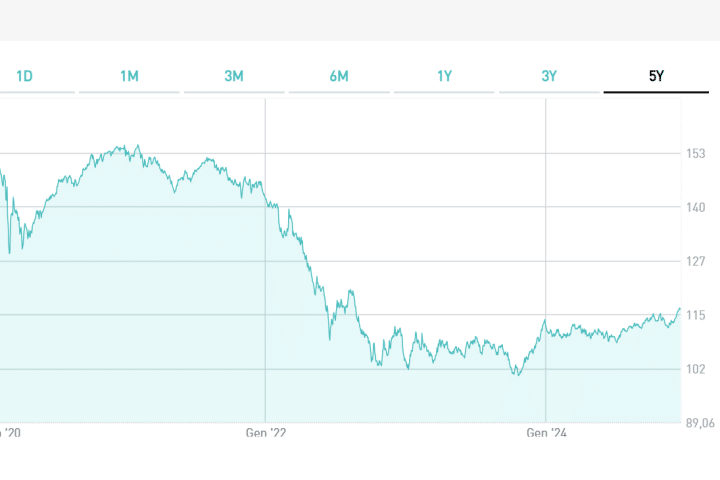This screenshot has height=480, width=720.
Task: Click the rightmost end of price line
Action: tap(680, 309)
